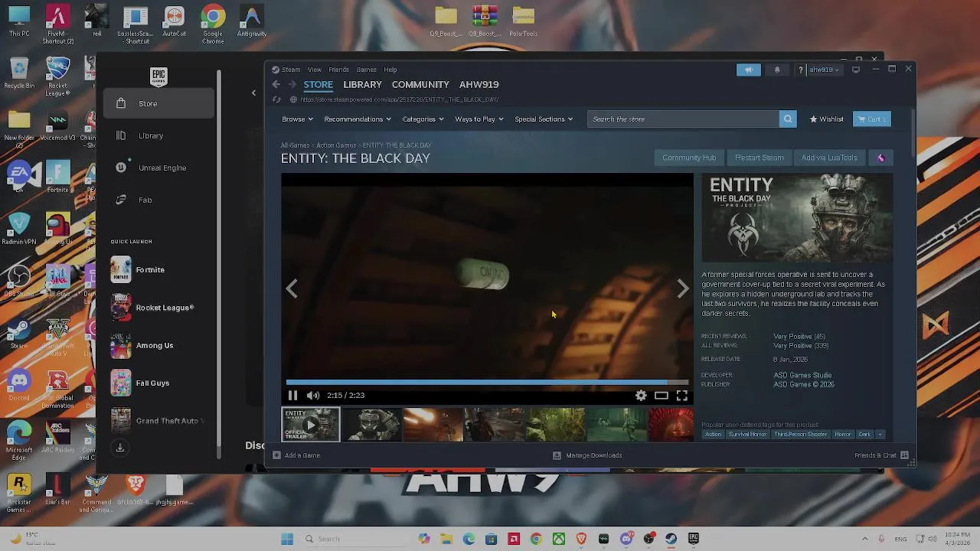Viewport: 980px width, 551px height.
Task: Open the Community Hub
Action: coord(689,158)
